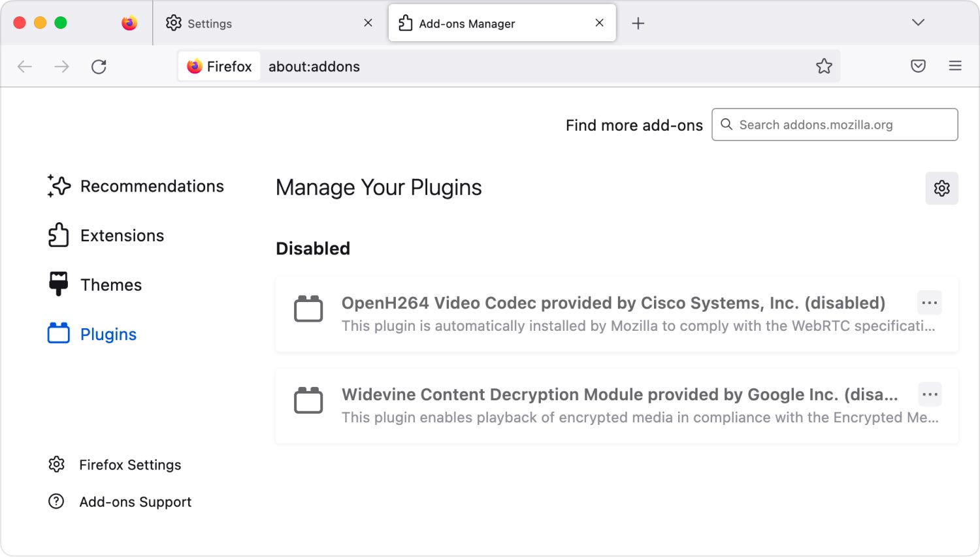
Task: Click the Search addons.mozilla.org field
Action: pos(835,125)
